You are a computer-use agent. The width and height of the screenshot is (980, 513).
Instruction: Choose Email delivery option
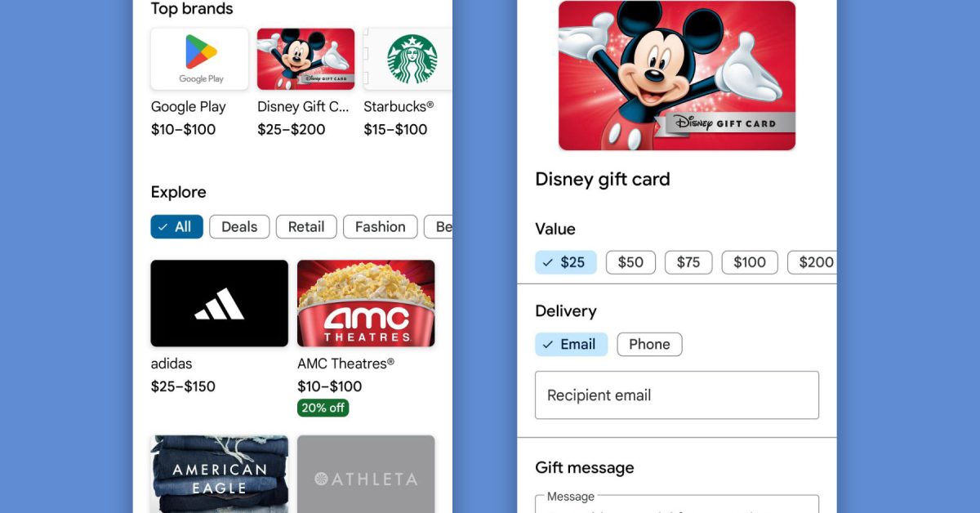(571, 345)
